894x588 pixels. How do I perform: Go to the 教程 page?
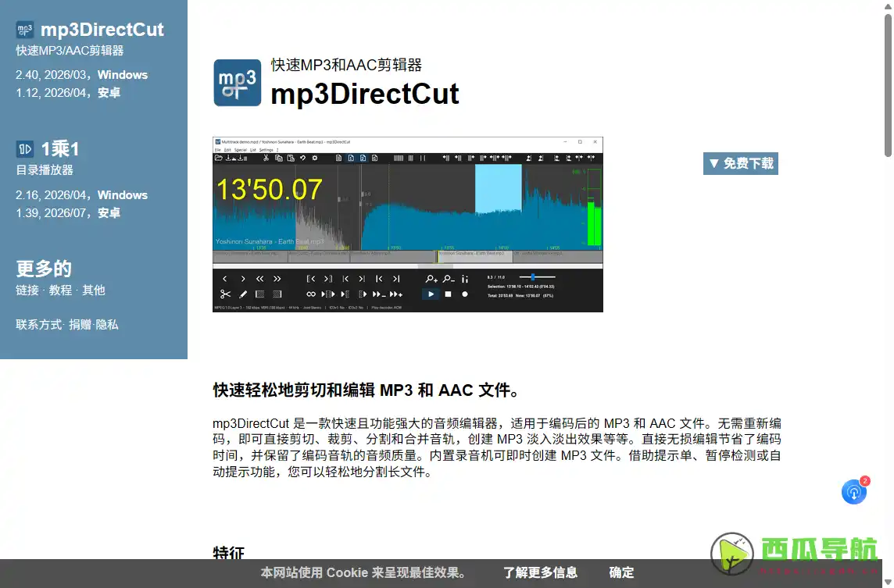tap(60, 290)
